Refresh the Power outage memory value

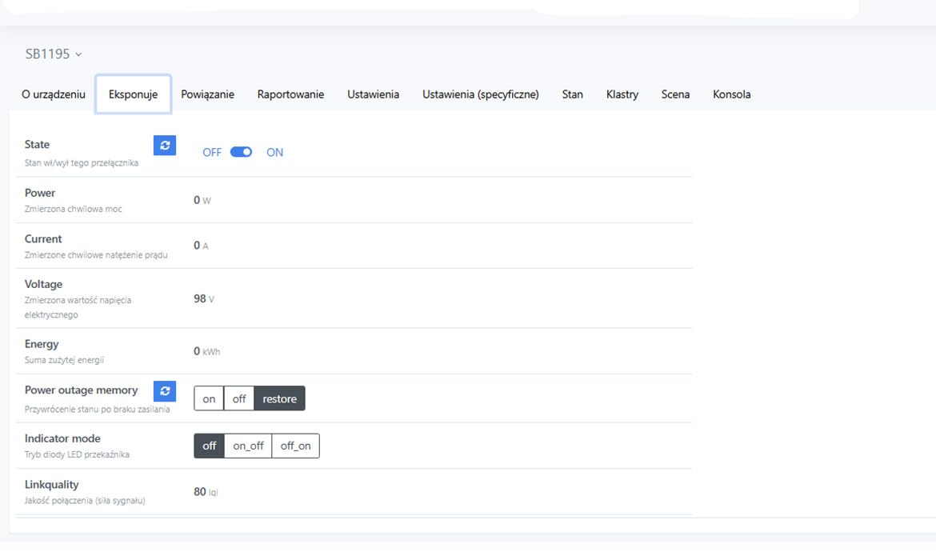point(165,391)
